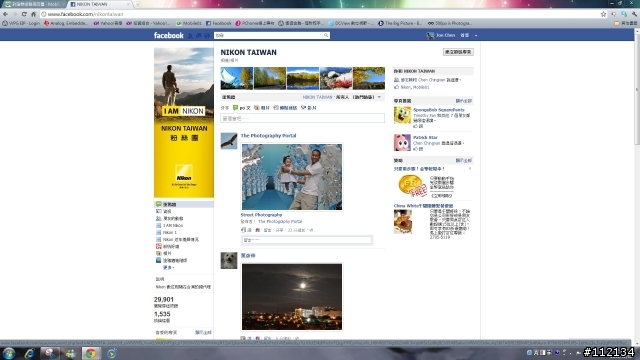Click the Windows Start orb
This screenshot has width=640, height=360.
9,353
